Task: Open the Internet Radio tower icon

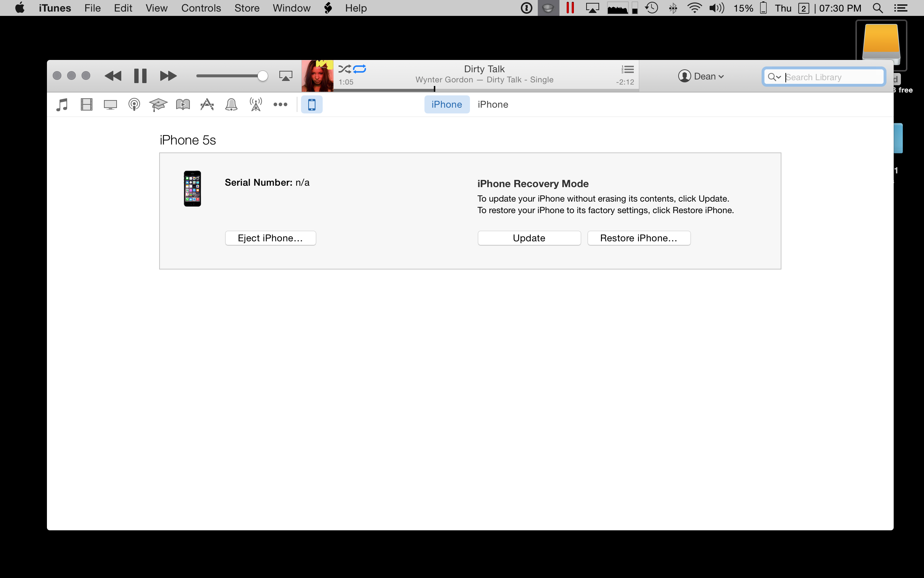Action: pyautogui.click(x=256, y=104)
